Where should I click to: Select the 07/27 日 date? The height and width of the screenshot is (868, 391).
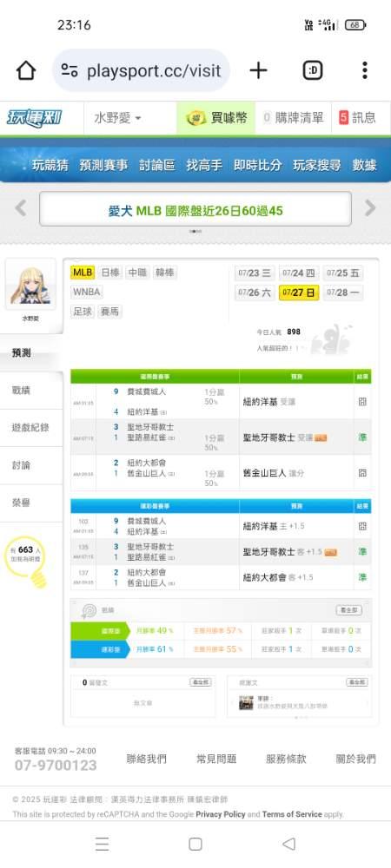click(299, 293)
